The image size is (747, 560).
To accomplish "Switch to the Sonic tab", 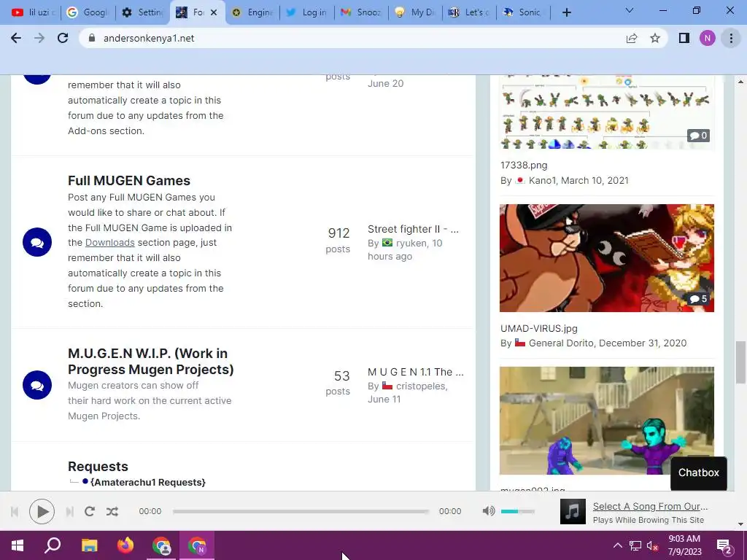I will click(524, 12).
